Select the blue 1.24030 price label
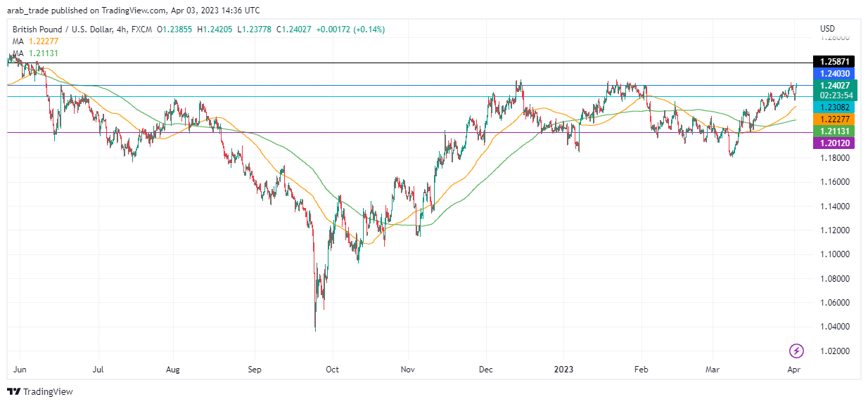868x404 pixels. tap(833, 74)
